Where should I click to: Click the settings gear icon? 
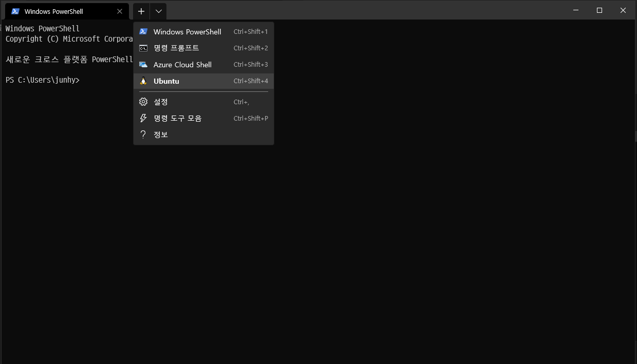pyautogui.click(x=143, y=102)
